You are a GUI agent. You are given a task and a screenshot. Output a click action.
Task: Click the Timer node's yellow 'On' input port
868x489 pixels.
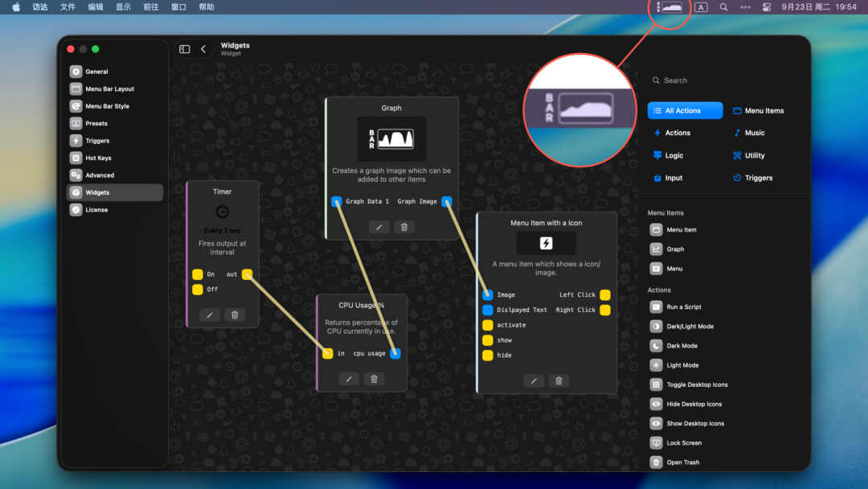click(198, 274)
